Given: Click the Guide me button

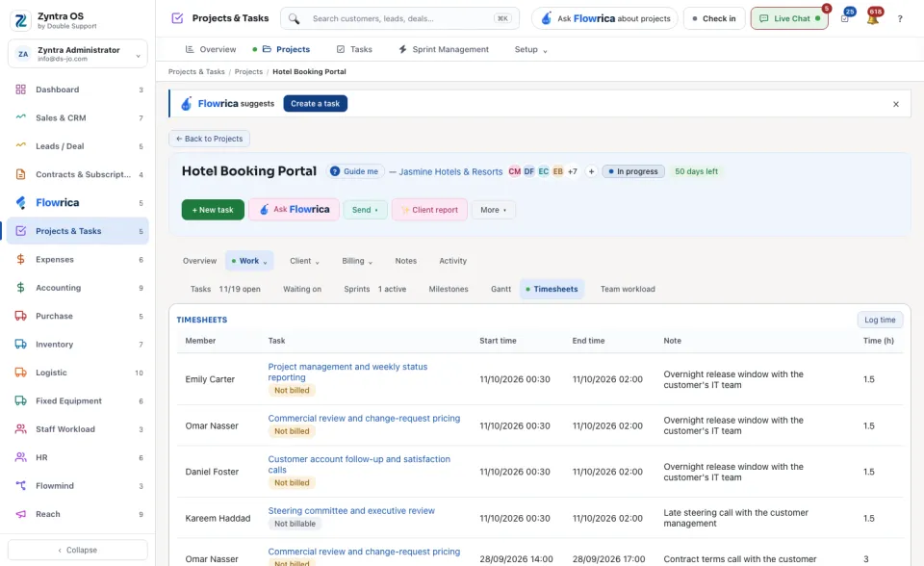Looking at the screenshot, I should click(x=355, y=171).
